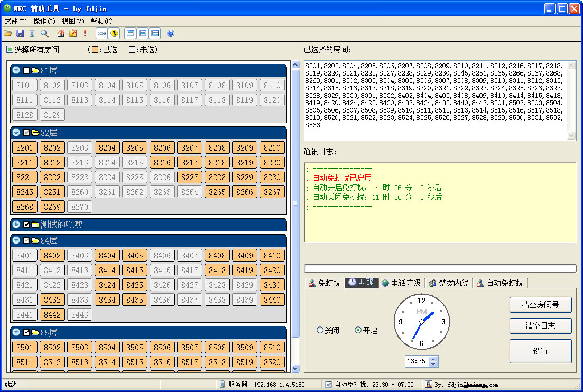Collapse the 84层 floor group
Image resolution: width=583 pixels, height=392 pixels.
(x=16, y=240)
